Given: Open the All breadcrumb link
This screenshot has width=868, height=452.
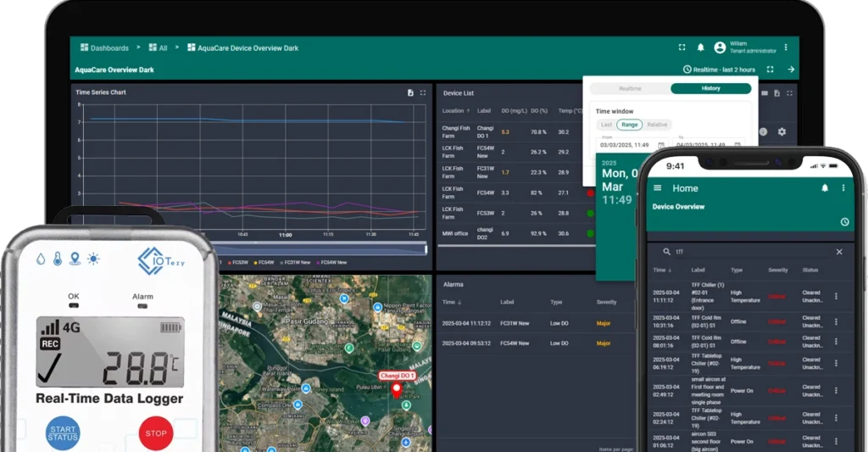Looking at the screenshot, I should click(158, 48).
